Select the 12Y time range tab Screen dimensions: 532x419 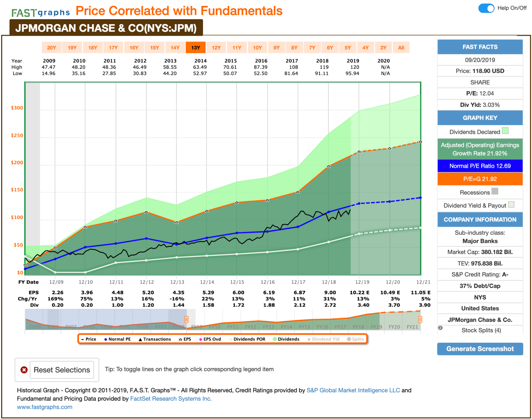pos(216,48)
